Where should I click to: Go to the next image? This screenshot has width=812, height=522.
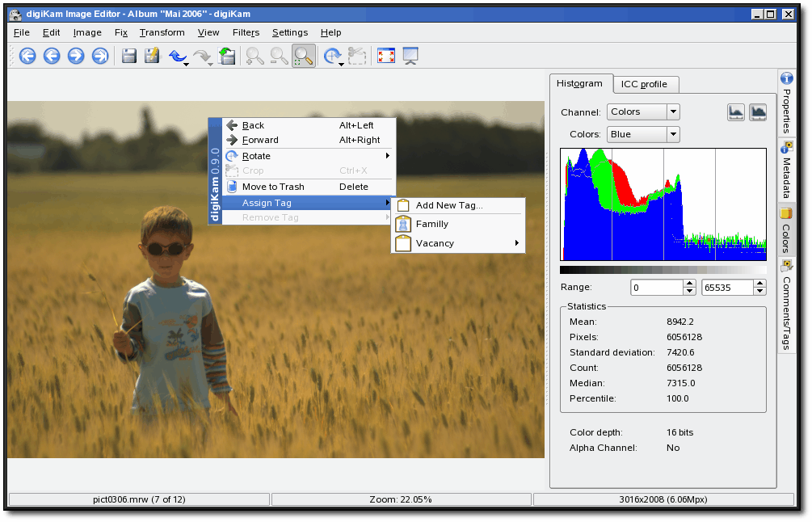(x=76, y=56)
